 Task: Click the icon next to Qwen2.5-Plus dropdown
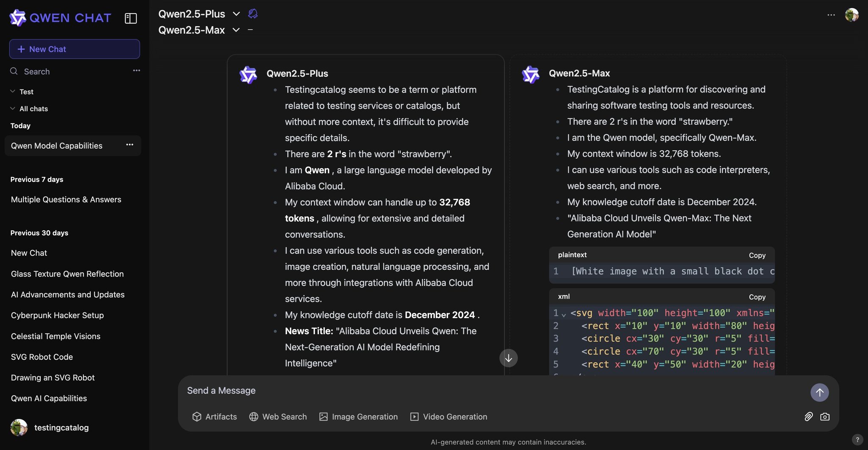[253, 14]
